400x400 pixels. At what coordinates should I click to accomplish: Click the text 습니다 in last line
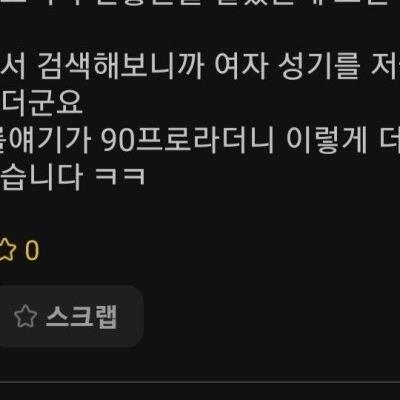(x=41, y=177)
